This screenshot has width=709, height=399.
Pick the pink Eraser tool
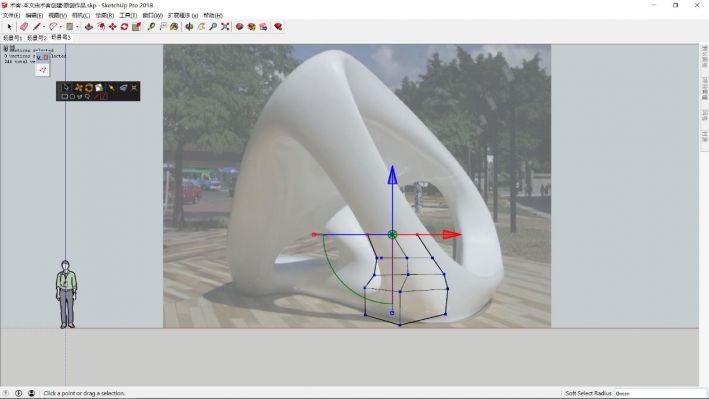click(x=24, y=27)
